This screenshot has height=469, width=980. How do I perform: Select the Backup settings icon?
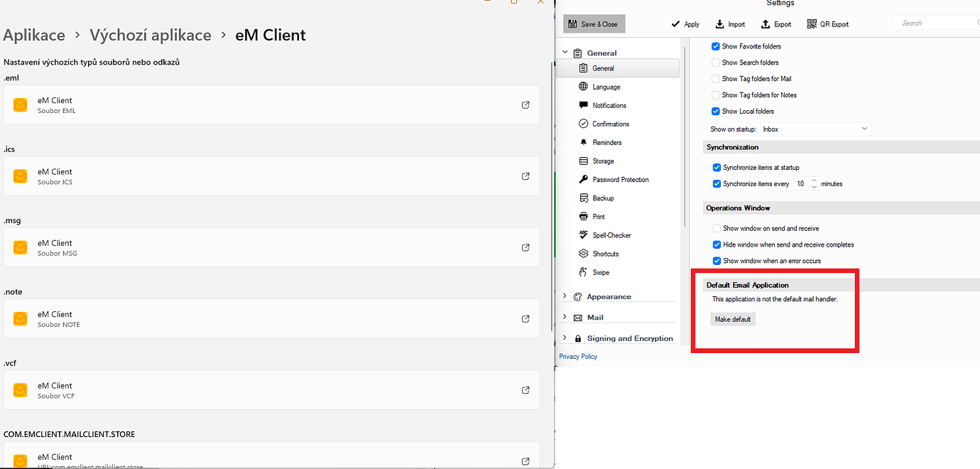[x=583, y=198]
